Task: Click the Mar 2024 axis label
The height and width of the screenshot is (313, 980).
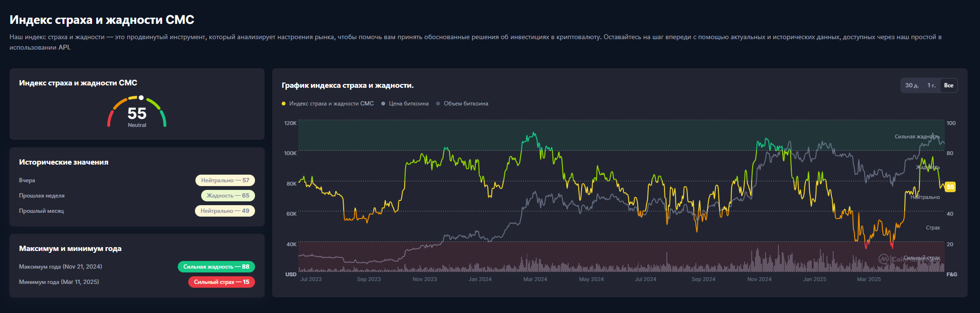Action: [535, 279]
